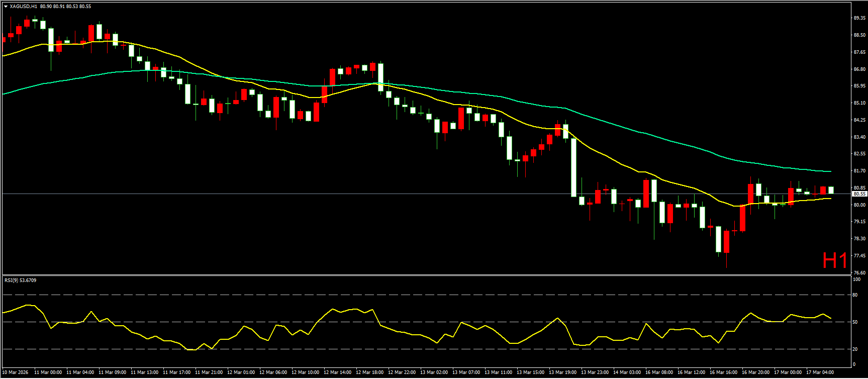This screenshot has height=379, width=868.
Task: Click the RSI 80 level scale label
Action: coord(855,295)
